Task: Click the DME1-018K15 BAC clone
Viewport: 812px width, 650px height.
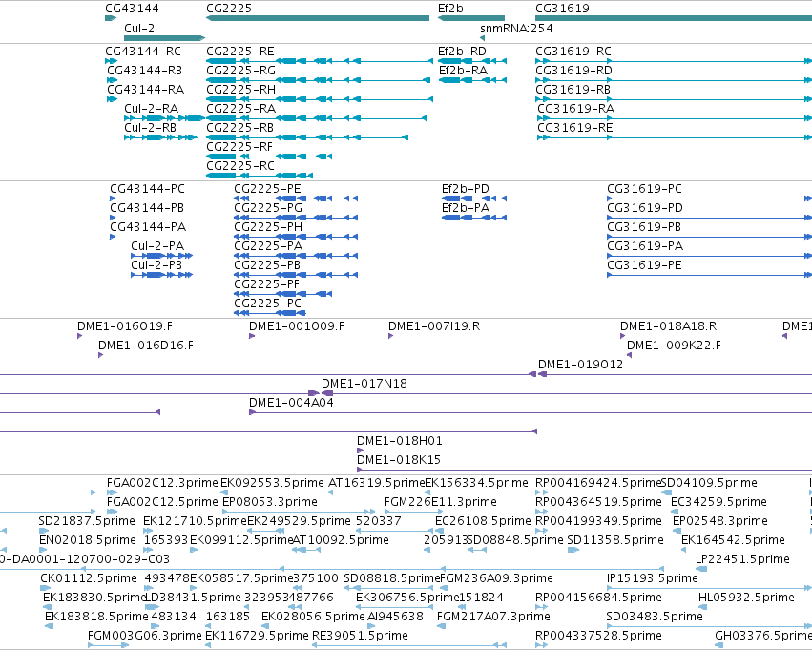Action: (584, 471)
